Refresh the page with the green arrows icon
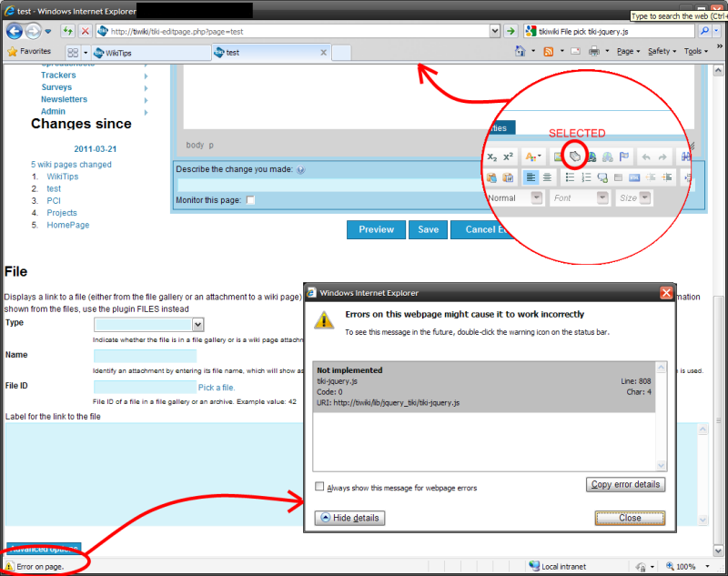The width and height of the screenshot is (728, 576). (68, 31)
